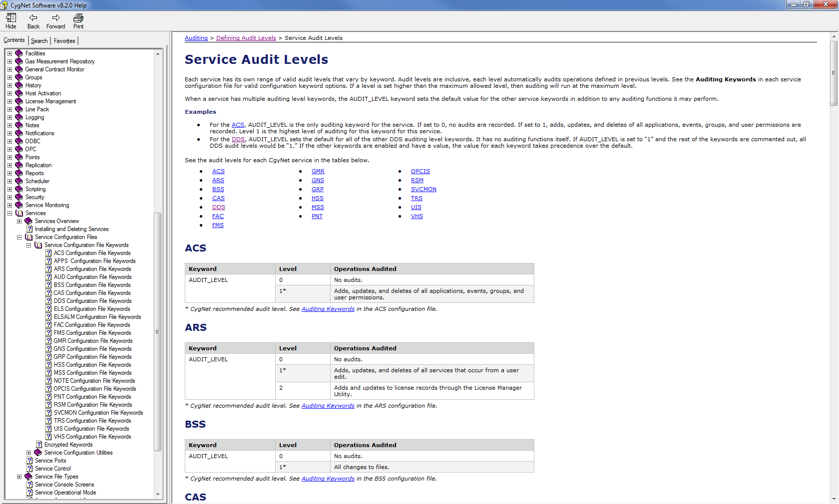Click page icon for GMR Configuration File Keywords

click(x=48, y=341)
